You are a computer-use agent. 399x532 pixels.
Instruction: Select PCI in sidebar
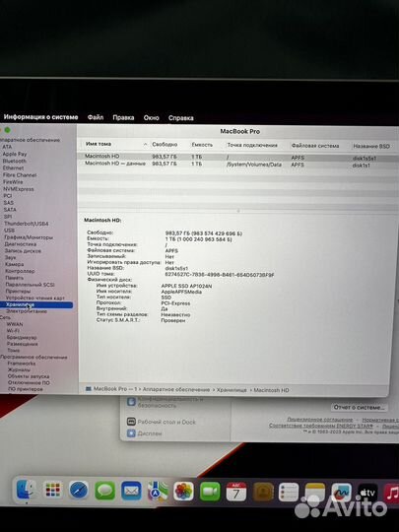click(8, 196)
